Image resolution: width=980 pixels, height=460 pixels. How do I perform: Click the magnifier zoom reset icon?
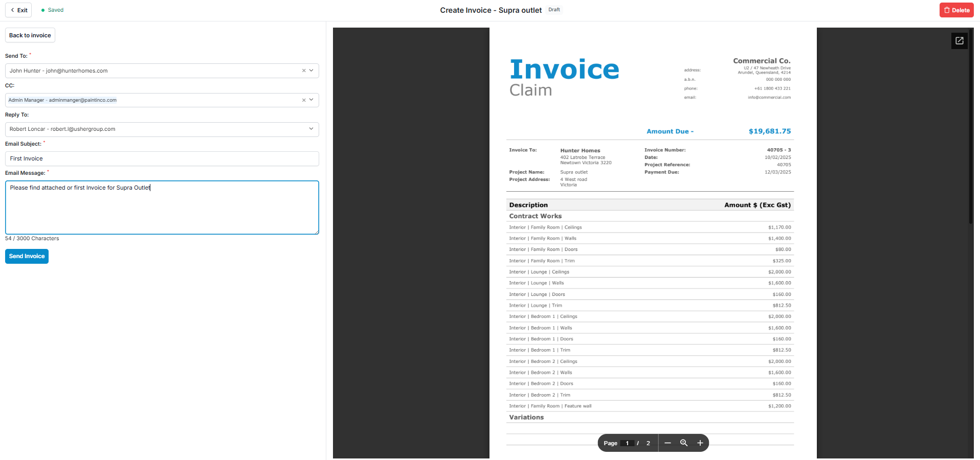coord(683,443)
